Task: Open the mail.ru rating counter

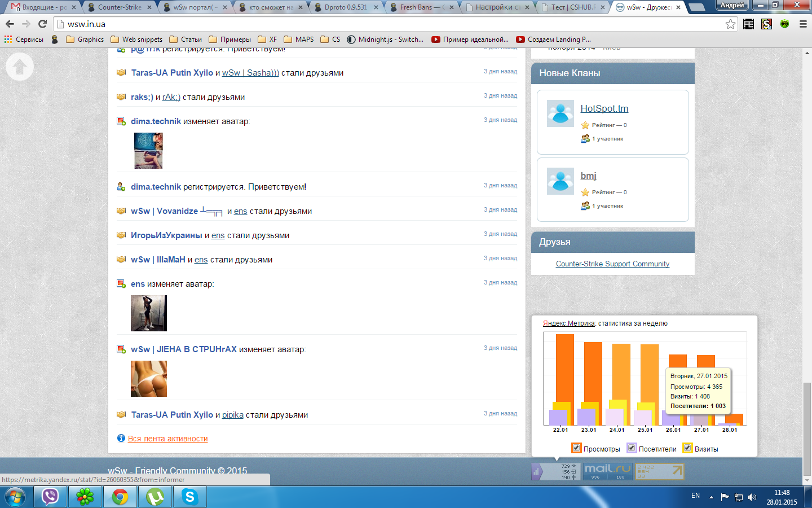Action: click(x=607, y=471)
